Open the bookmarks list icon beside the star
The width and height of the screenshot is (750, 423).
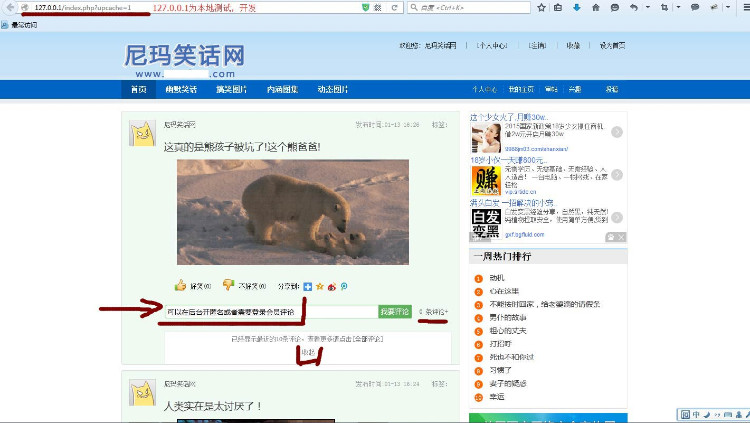click(x=558, y=7)
